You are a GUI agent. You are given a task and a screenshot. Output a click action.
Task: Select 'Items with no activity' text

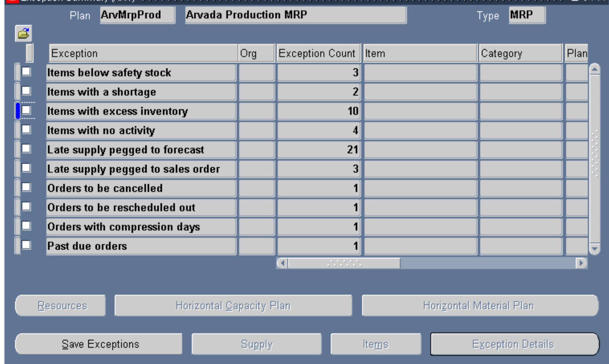(101, 131)
